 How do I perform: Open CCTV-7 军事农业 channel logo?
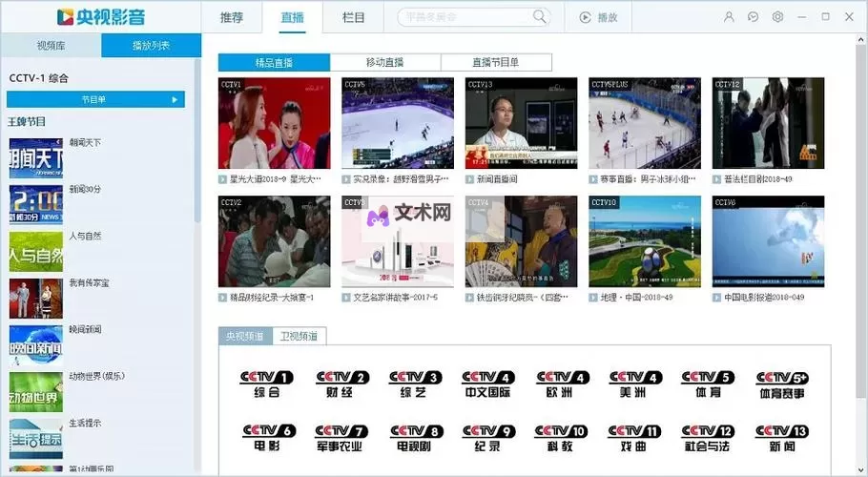click(341, 438)
